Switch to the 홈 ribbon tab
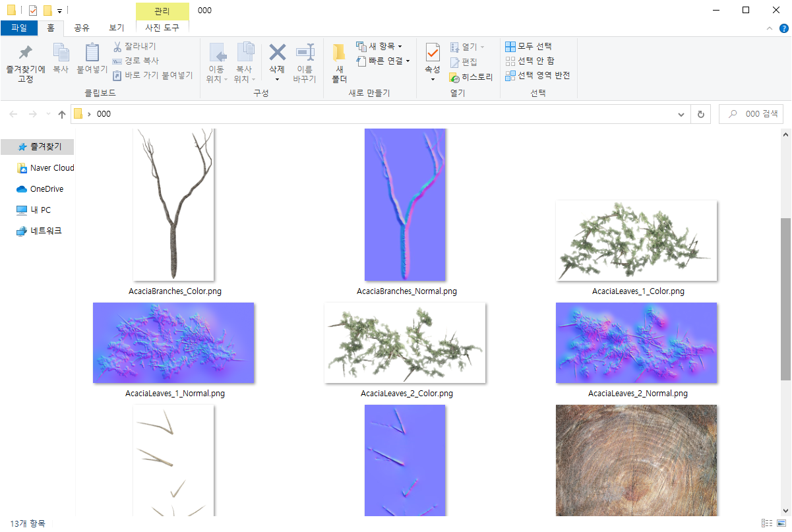The height and width of the screenshot is (532, 792). pos(51,28)
